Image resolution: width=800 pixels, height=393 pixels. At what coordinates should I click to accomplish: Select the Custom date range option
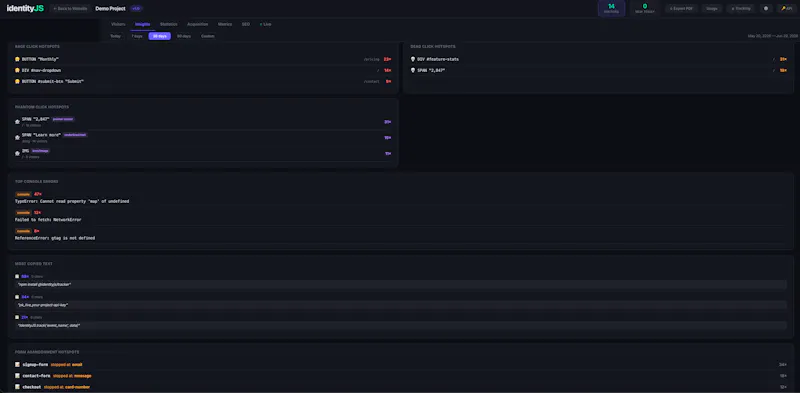(x=208, y=36)
